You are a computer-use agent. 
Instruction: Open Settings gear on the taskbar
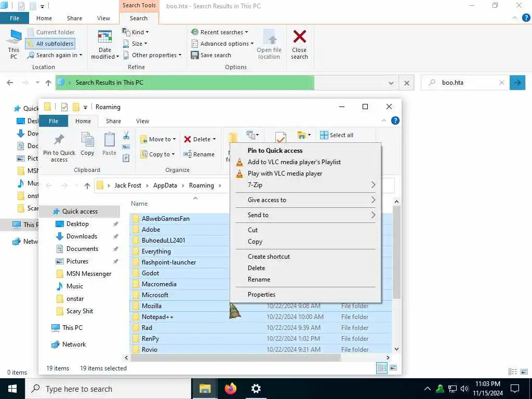(x=256, y=389)
